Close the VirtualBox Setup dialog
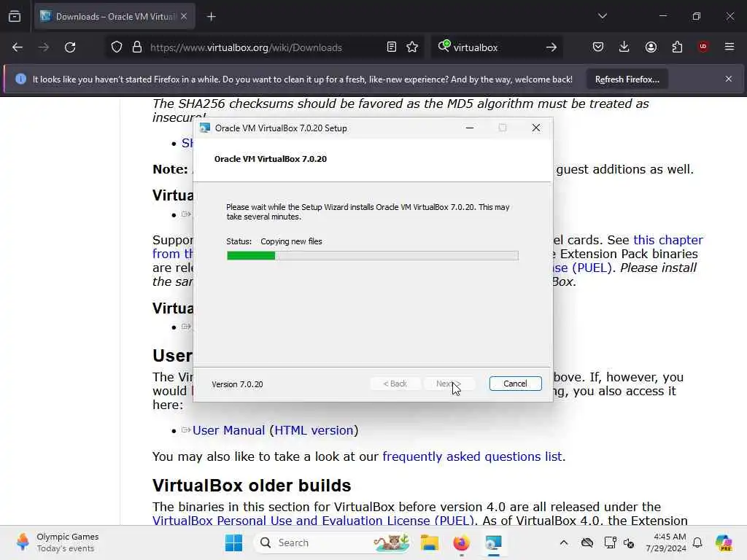Viewport: 747px width, 560px height. [536, 128]
